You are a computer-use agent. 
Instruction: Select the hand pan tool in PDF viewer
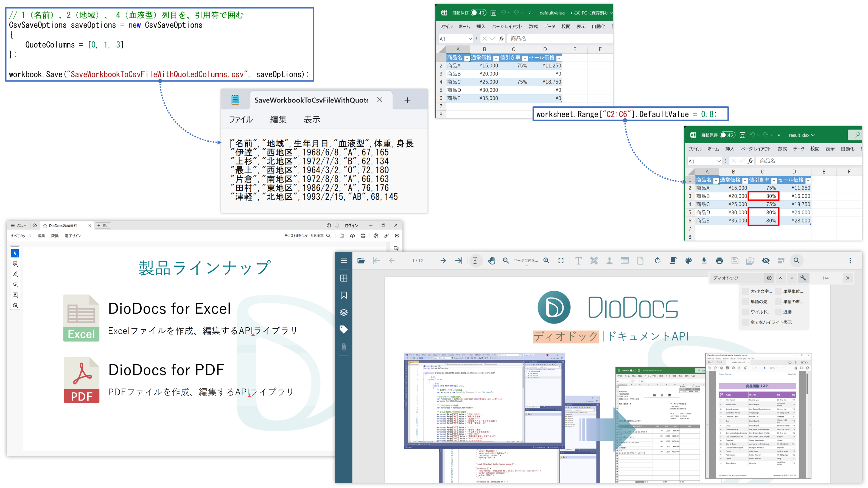[x=492, y=261]
